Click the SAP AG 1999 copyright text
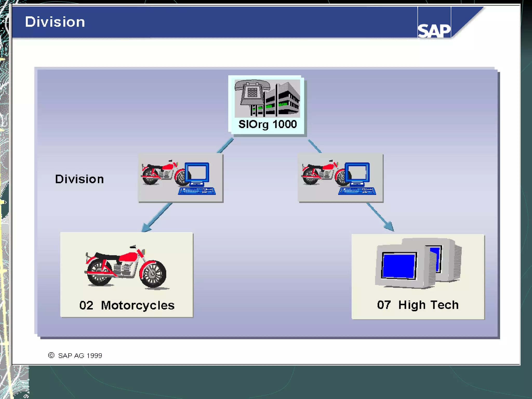The height and width of the screenshot is (399, 532). tap(80, 356)
